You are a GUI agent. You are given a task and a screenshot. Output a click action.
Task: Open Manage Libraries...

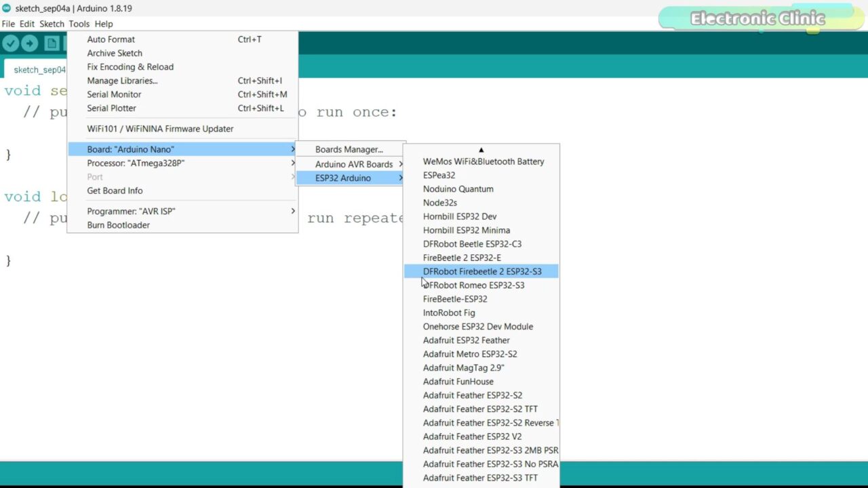pyautogui.click(x=182, y=81)
